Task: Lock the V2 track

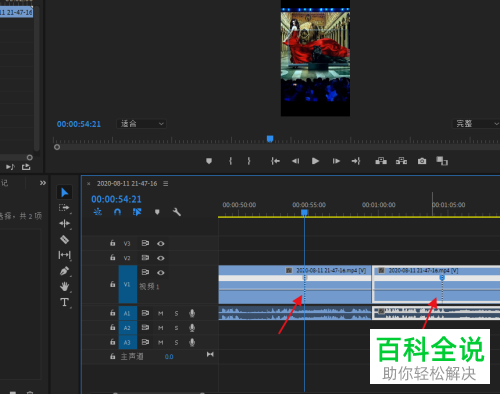Action: click(113, 257)
